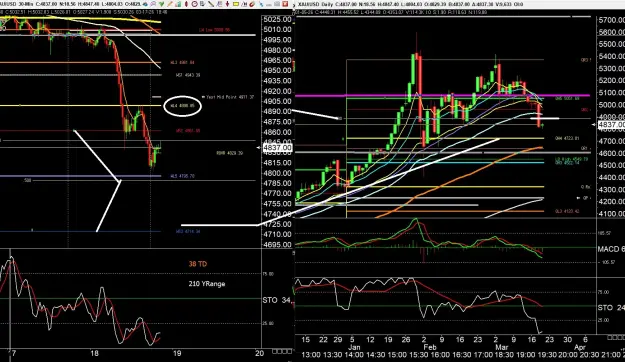Click the XAUUSD Daily chart title

pos(316,4)
